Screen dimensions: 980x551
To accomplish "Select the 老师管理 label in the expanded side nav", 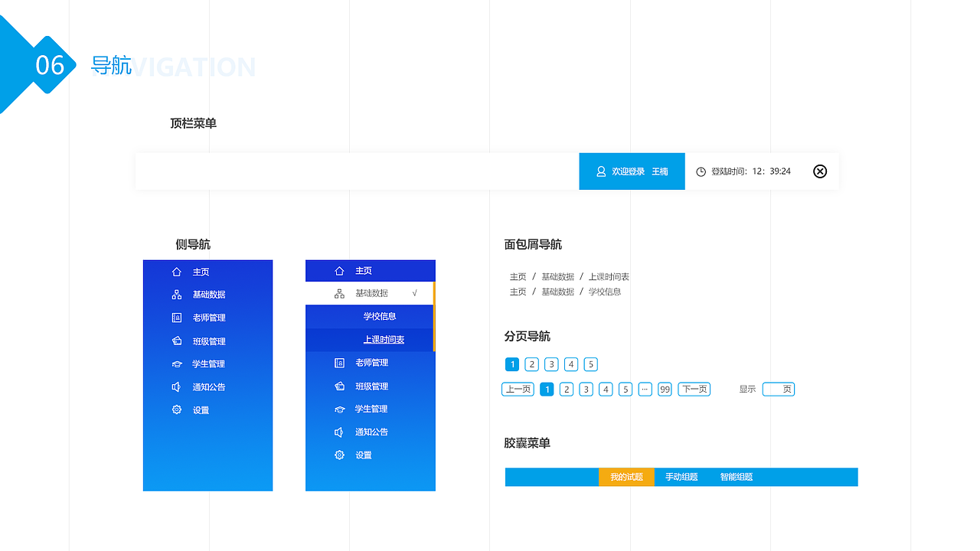I will click(x=371, y=363).
